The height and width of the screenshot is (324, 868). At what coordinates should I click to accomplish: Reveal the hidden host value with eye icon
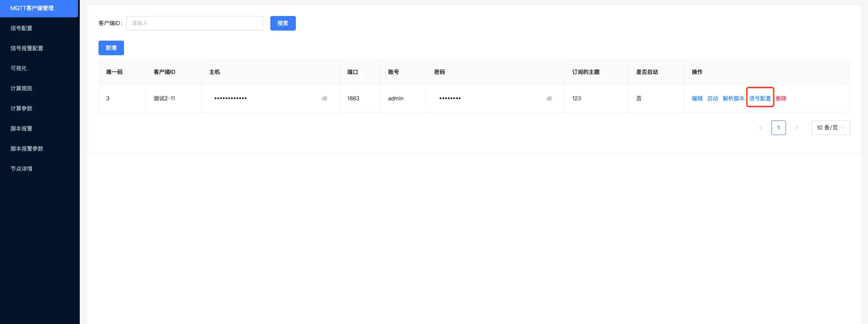325,99
